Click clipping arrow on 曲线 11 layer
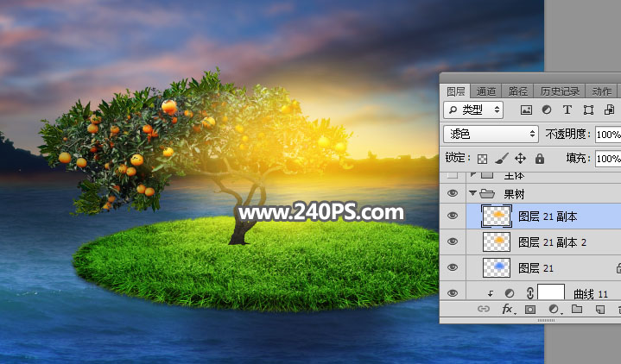The image size is (621, 364). tap(491, 293)
